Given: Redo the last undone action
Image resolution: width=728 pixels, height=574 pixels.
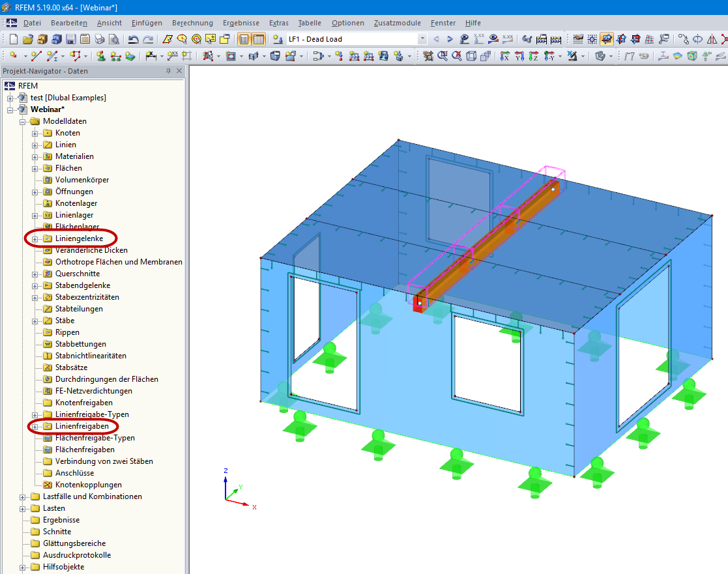Looking at the screenshot, I should [148, 40].
